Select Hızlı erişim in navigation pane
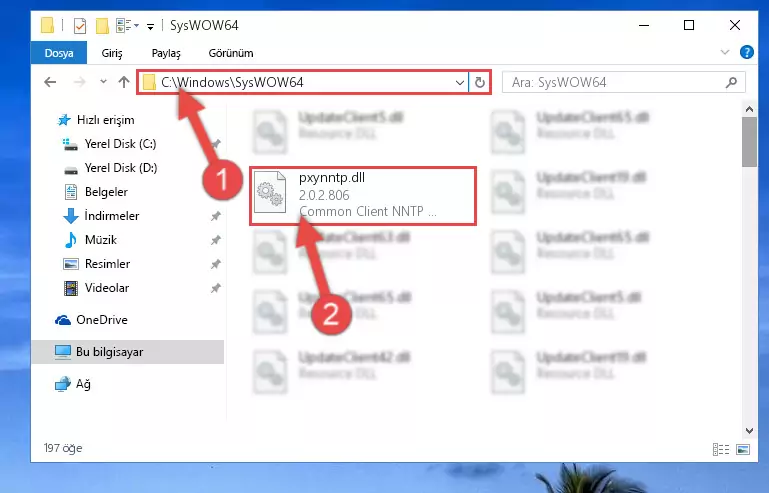The image size is (769, 493). tap(105, 120)
